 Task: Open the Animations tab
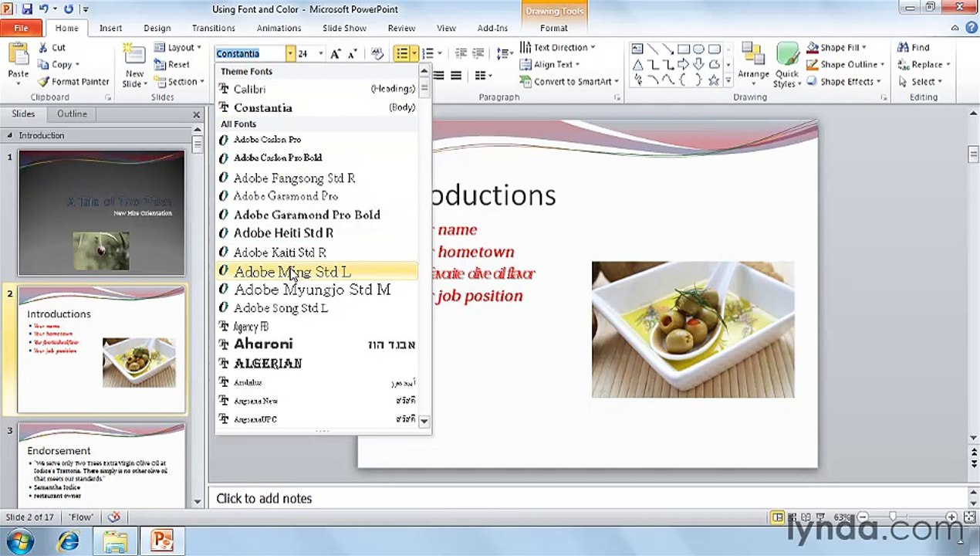pyautogui.click(x=279, y=28)
